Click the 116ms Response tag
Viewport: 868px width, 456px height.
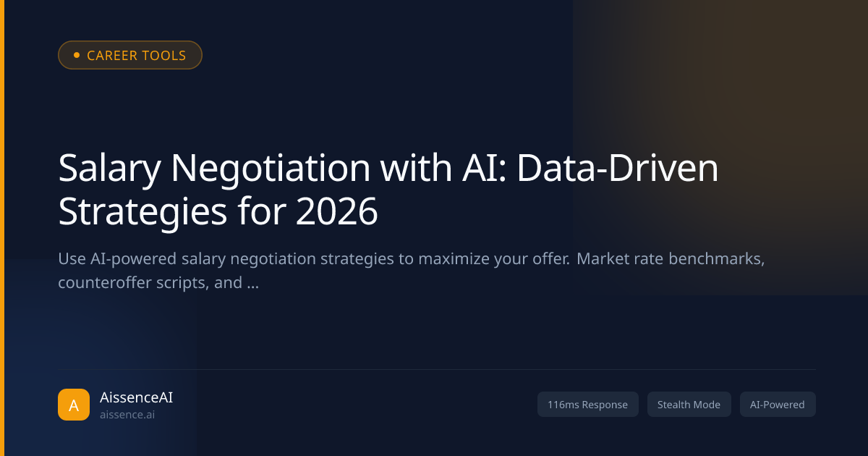click(588, 405)
